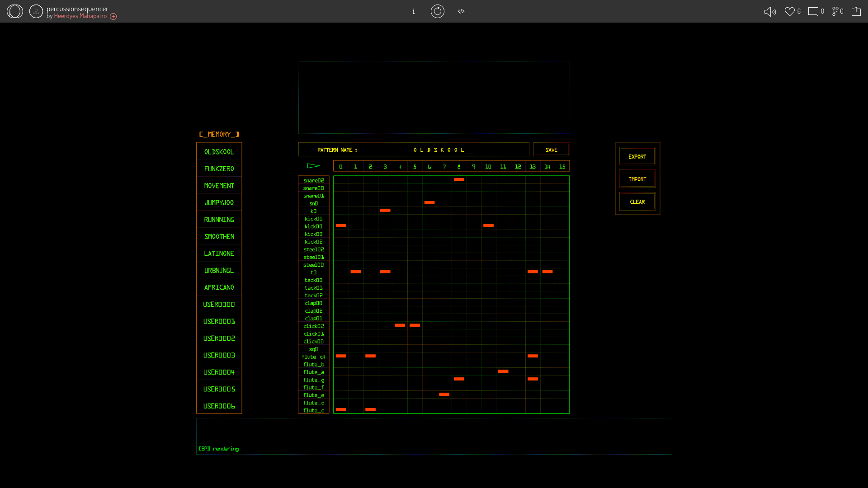Viewport: 868px width, 488px height.
Task: Toggle off t0 note at step 1
Action: (x=356, y=272)
